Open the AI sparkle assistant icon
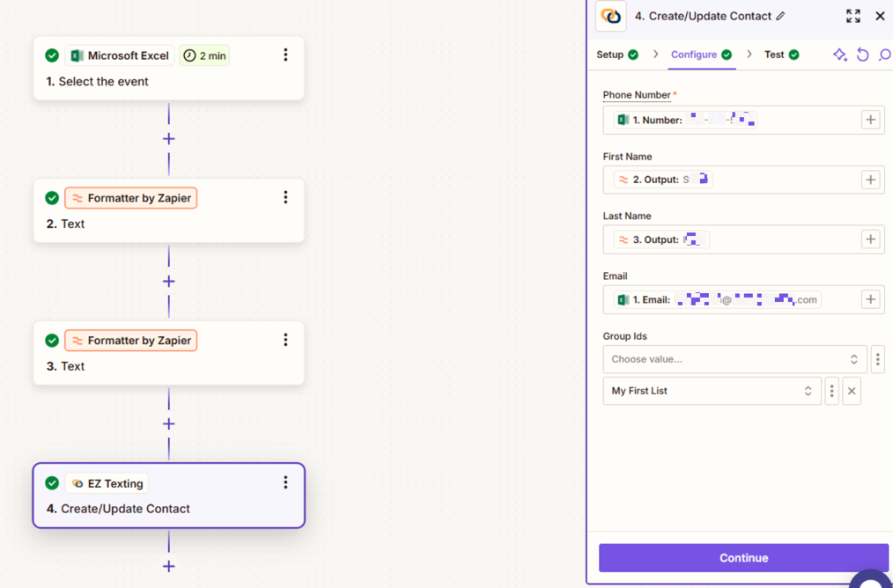This screenshot has height=588, width=893. tap(840, 55)
